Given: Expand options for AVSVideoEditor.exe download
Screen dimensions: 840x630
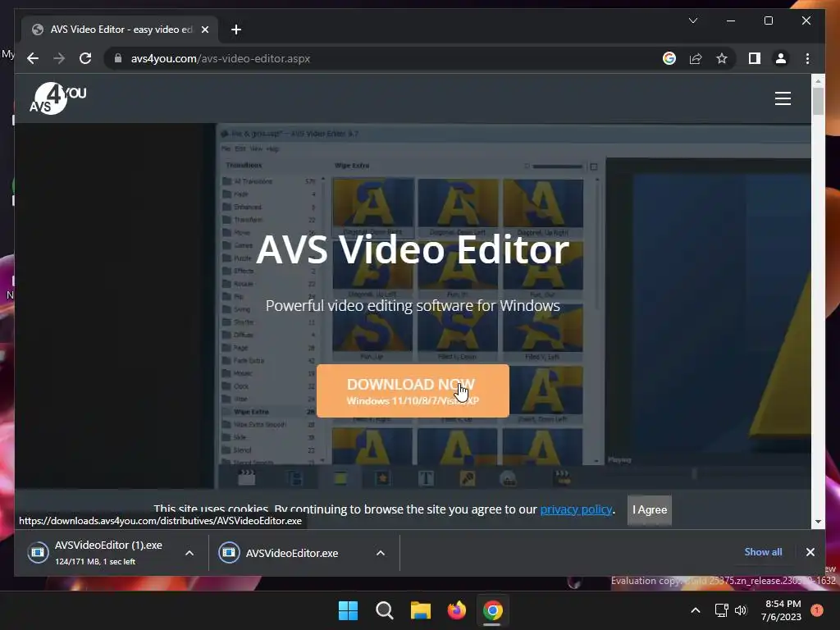Looking at the screenshot, I should 381,553.
